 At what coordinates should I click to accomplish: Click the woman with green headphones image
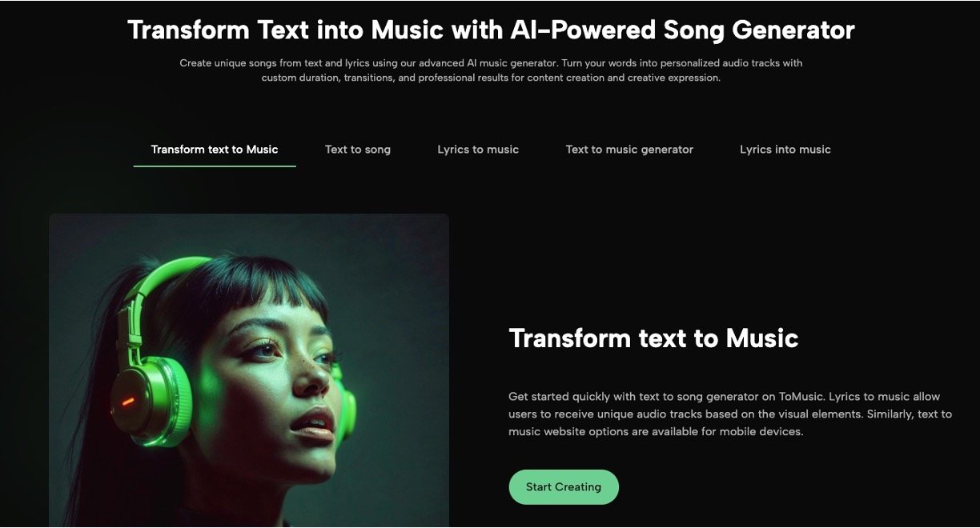tap(249, 370)
